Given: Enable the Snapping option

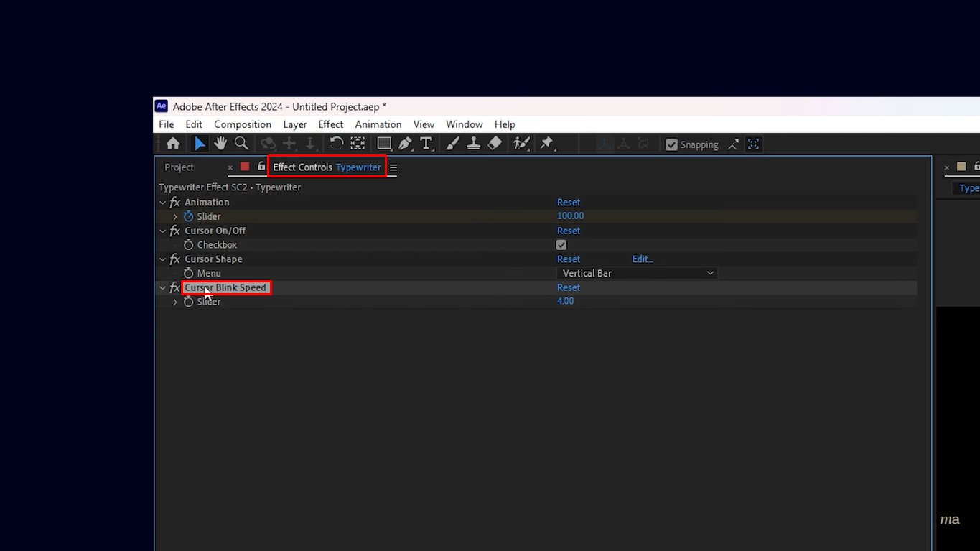Looking at the screenshot, I should (x=671, y=144).
